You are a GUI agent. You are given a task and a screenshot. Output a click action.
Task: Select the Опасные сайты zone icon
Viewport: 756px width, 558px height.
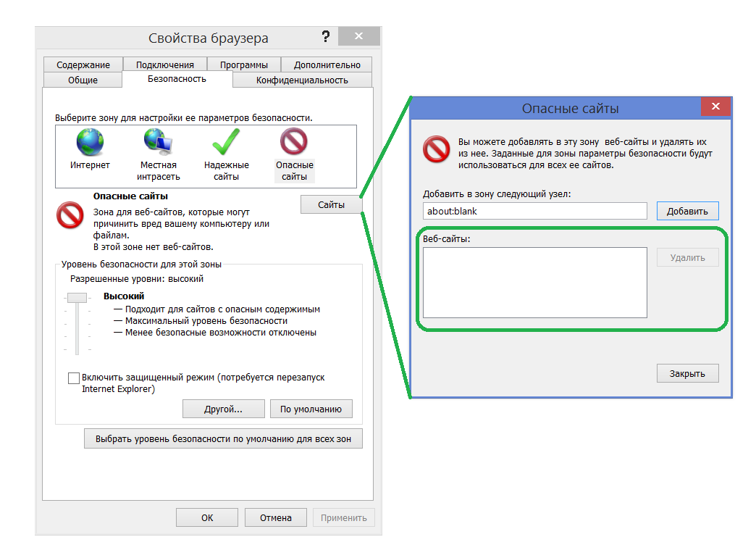pos(294,142)
